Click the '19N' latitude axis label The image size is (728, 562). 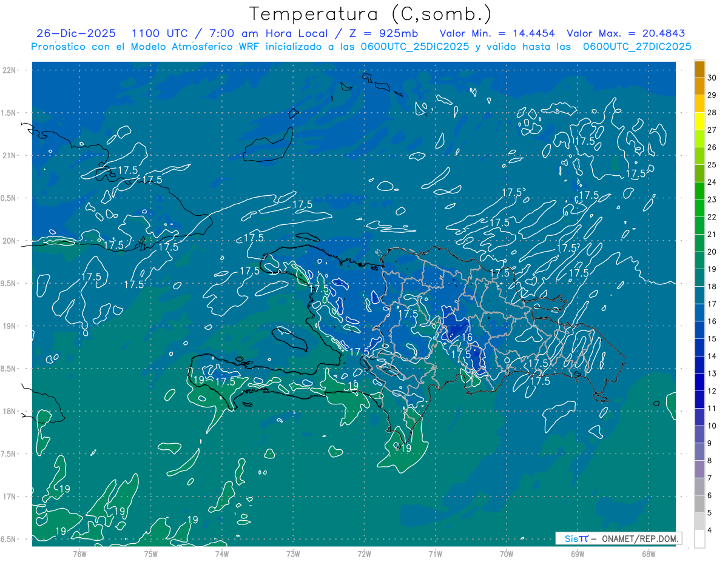pyautogui.click(x=8, y=326)
